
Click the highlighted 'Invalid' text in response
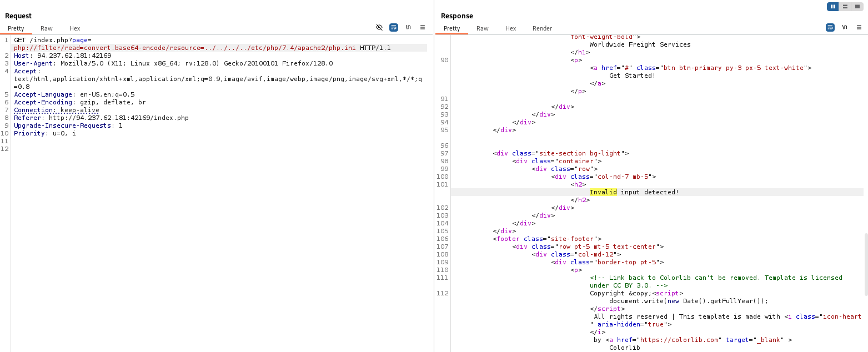[603, 192]
